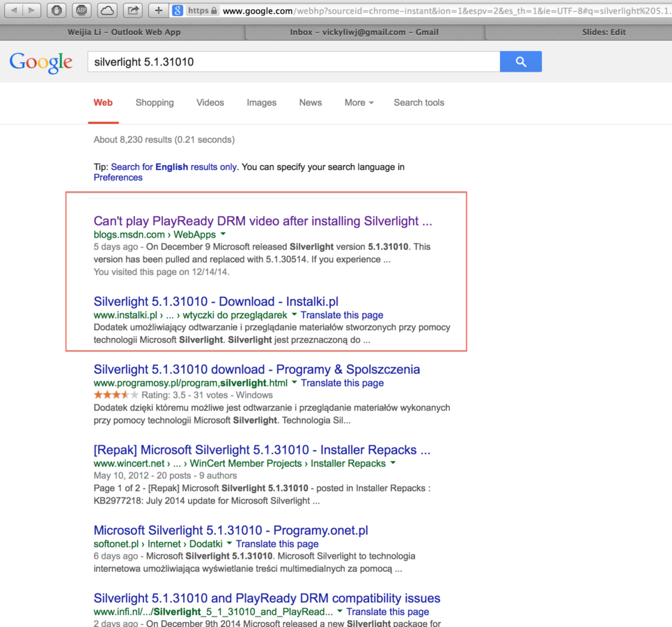Viewport: 672px width, 627px height.
Task: Switch to Weijia Li Outlook Web App tab
Action: coord(124,32)
